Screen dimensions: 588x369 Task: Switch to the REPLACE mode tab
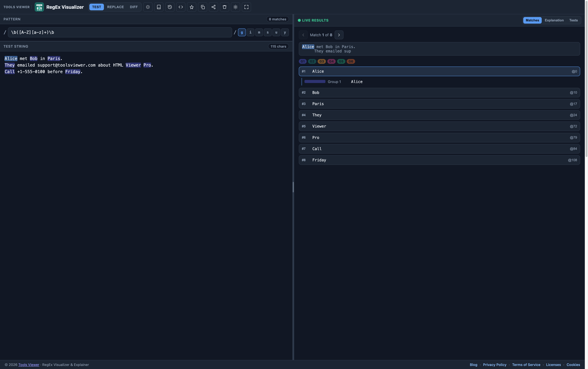(x=116, y=7)
